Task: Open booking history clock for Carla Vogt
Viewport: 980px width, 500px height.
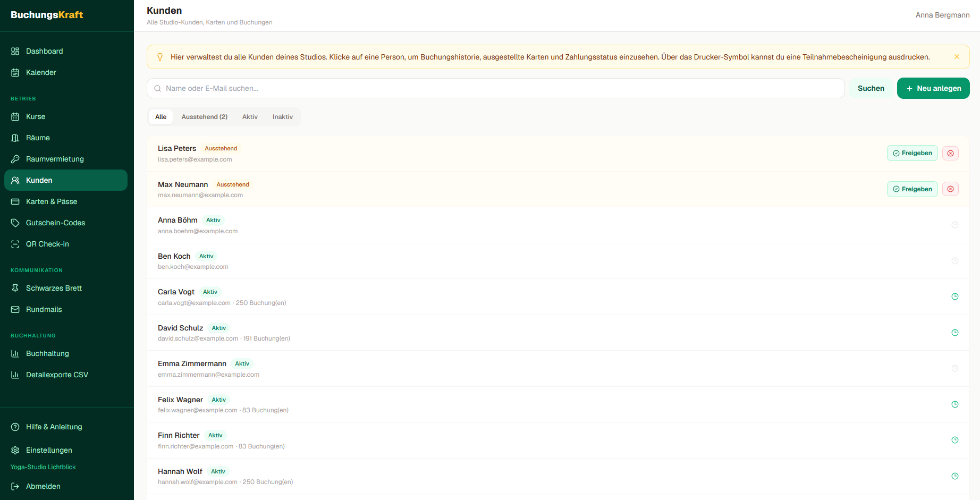Action: coord(954,296)
